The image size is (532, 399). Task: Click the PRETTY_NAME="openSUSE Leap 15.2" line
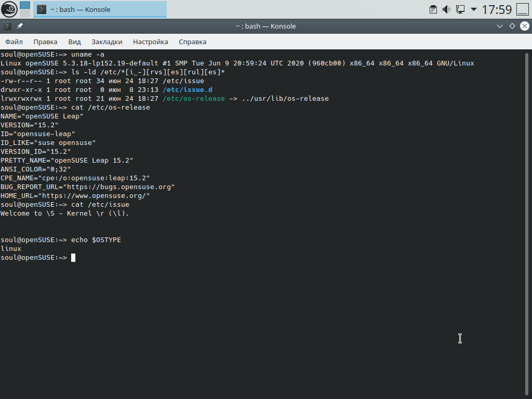tap(67, 160)
